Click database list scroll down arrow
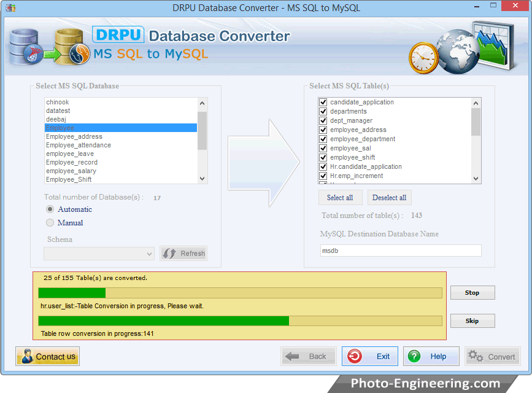This screenshot has height=393, width=532. point(202,179)
